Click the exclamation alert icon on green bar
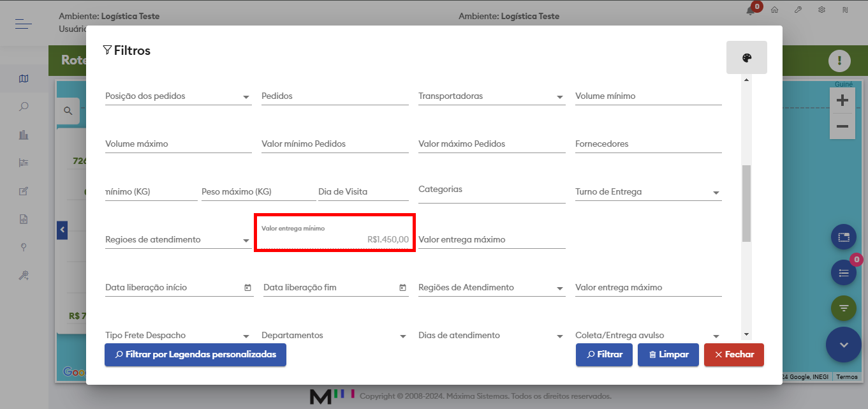Image resolution: width=868 pixels, height=409 pixels. 839,61
